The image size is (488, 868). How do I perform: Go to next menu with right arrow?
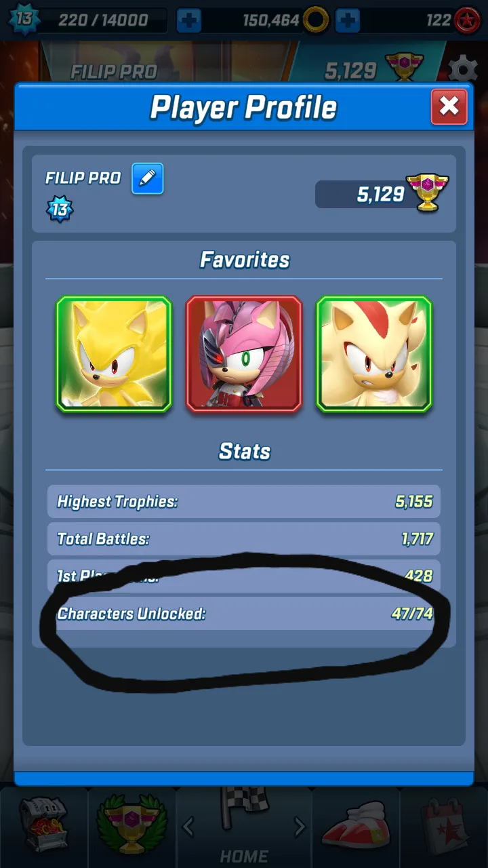[299, 826]
